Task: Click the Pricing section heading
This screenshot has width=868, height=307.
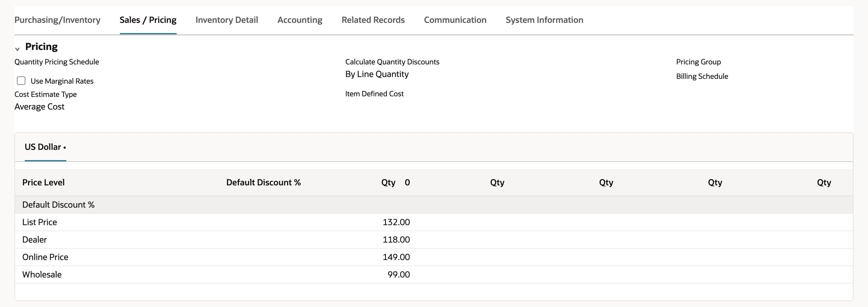Action: click(x=42, y=46)
